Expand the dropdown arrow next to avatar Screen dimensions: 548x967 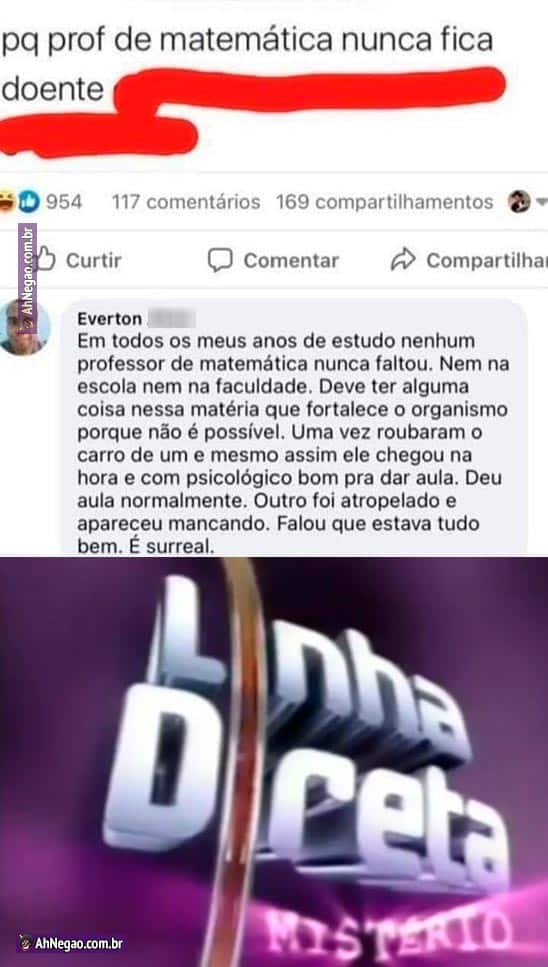(541, 202)
